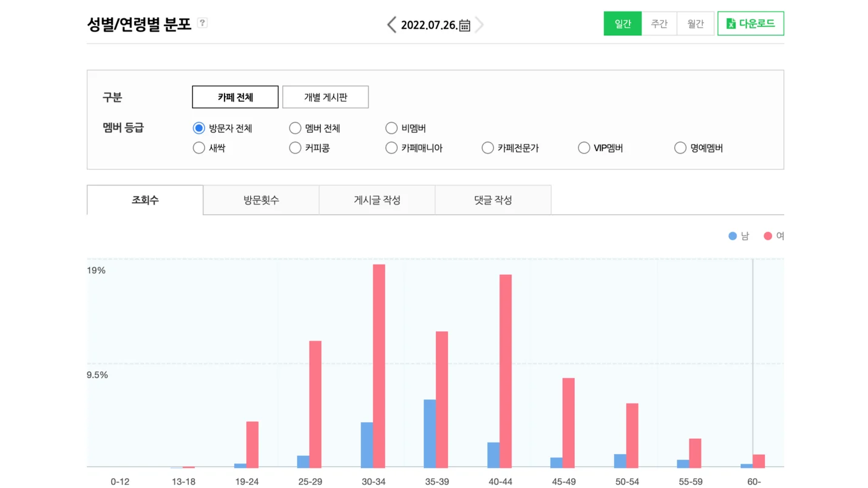This screenshot has width=868, height=488.
Task: Open the 조회수 tab
Action: click(x=145, y=200)
